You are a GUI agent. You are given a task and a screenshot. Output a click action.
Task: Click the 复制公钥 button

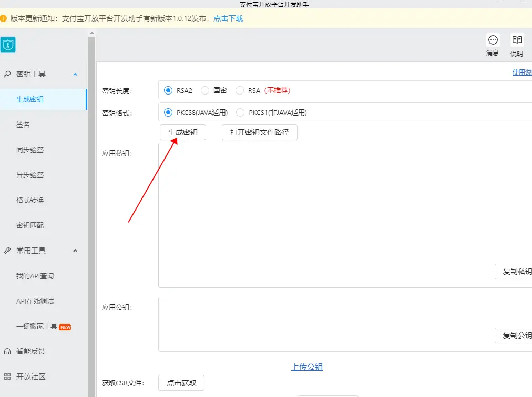(x=514, y=336)
